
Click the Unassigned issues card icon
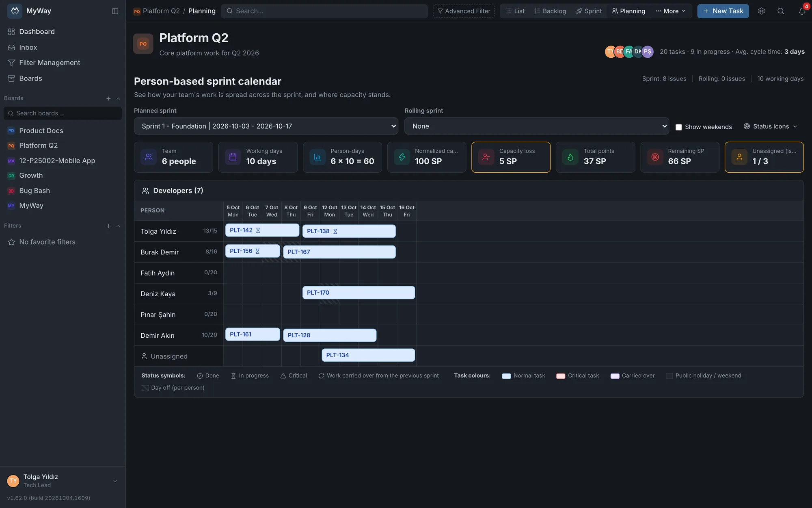pos(739,157)
